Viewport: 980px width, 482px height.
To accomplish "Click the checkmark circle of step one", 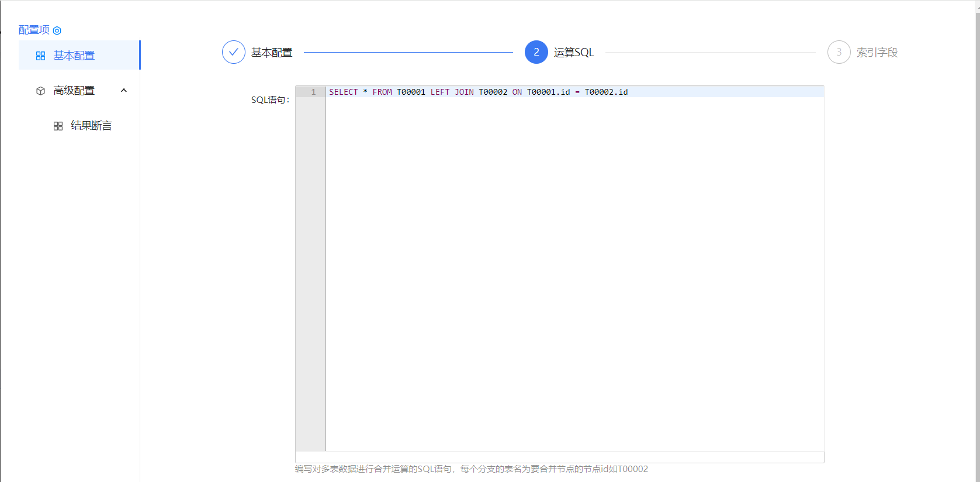I will (x=233, y=52).
